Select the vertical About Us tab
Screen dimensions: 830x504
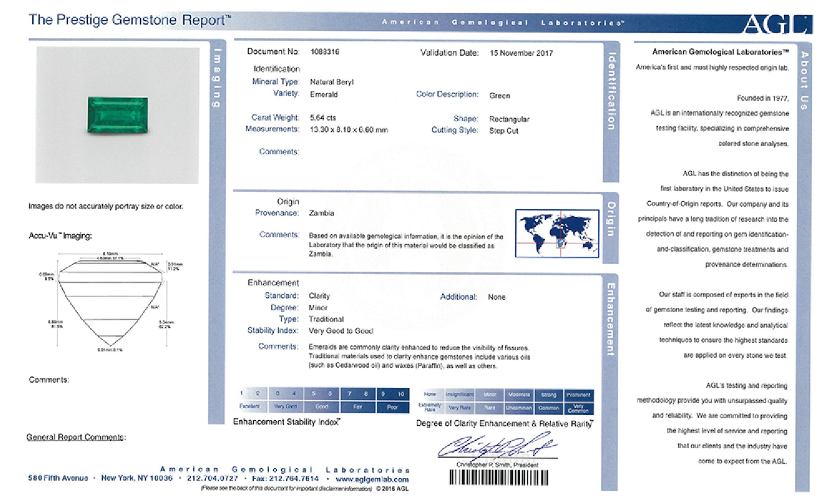pyautogui.click(x=804, y=80)
